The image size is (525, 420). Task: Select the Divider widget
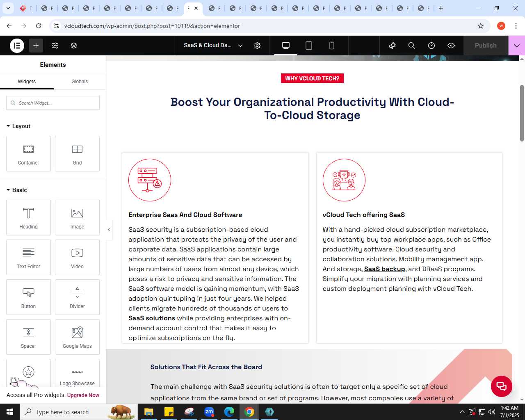tap(77, 297)
